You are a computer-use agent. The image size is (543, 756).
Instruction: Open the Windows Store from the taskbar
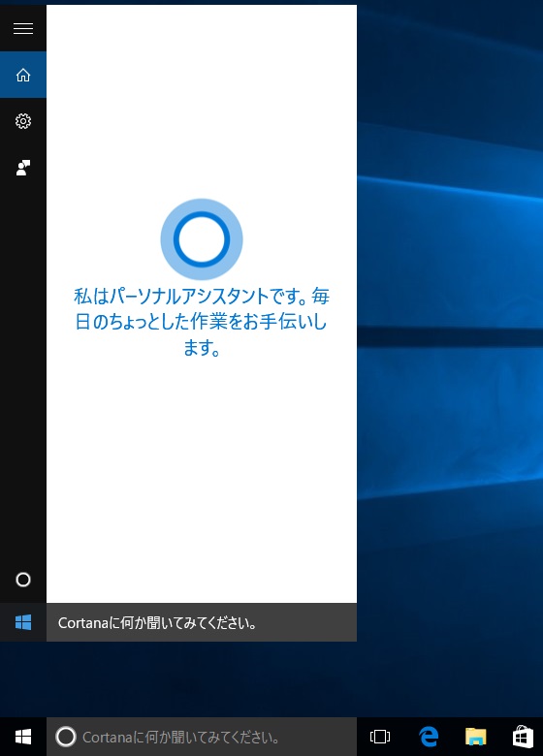[x=523, y=737]
